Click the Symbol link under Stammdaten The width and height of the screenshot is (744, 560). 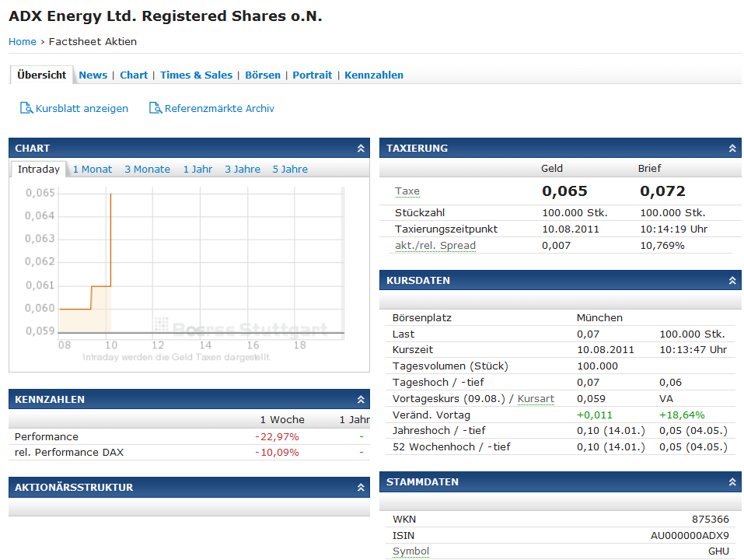pyautogui.click(x=410, y=551)
